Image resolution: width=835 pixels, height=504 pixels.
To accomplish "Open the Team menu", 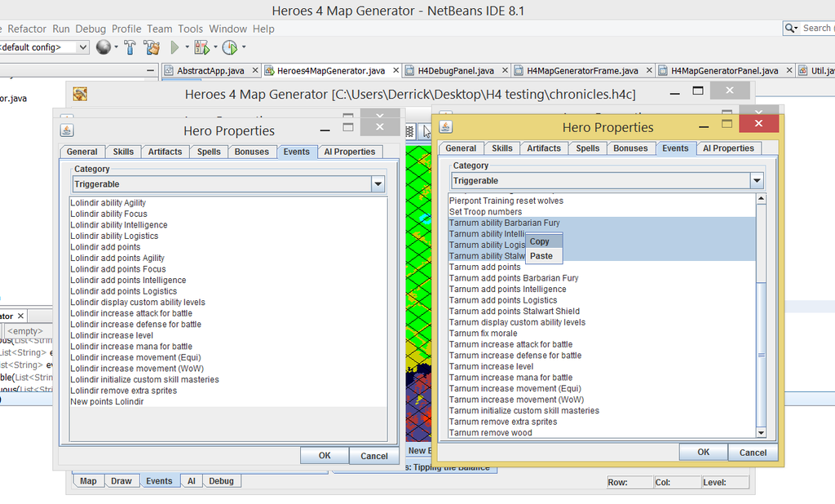I will coord(160,29).
